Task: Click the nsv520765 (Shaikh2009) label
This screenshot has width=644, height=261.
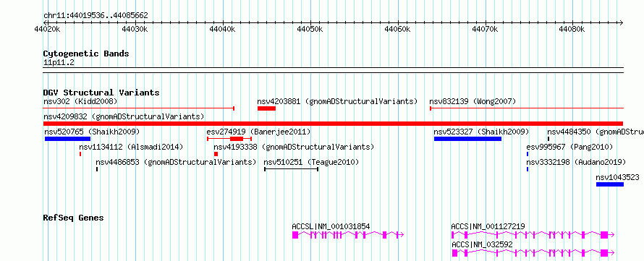Action: pyautogui.click(x=92, y=132)
